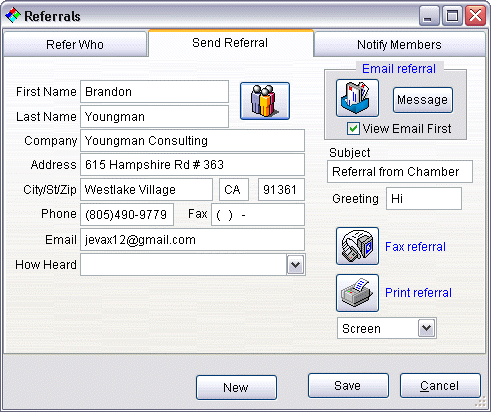Click the Subject input field
491x412 pixels.
400,172
